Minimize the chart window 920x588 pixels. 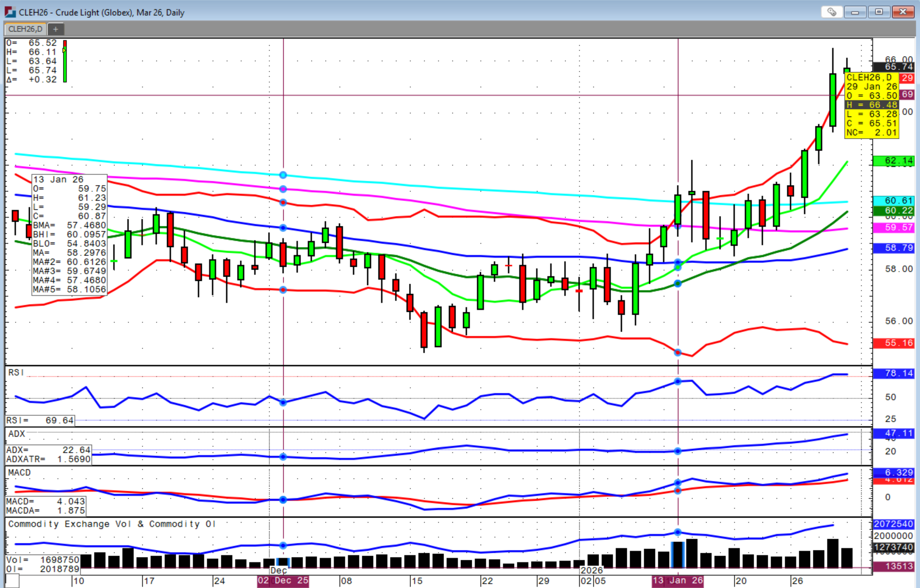tap(855, 12)
